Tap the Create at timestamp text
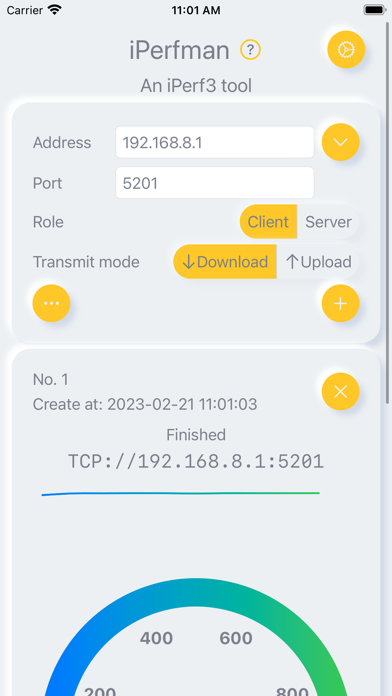The image size is (392, 696). click(145, 404)
